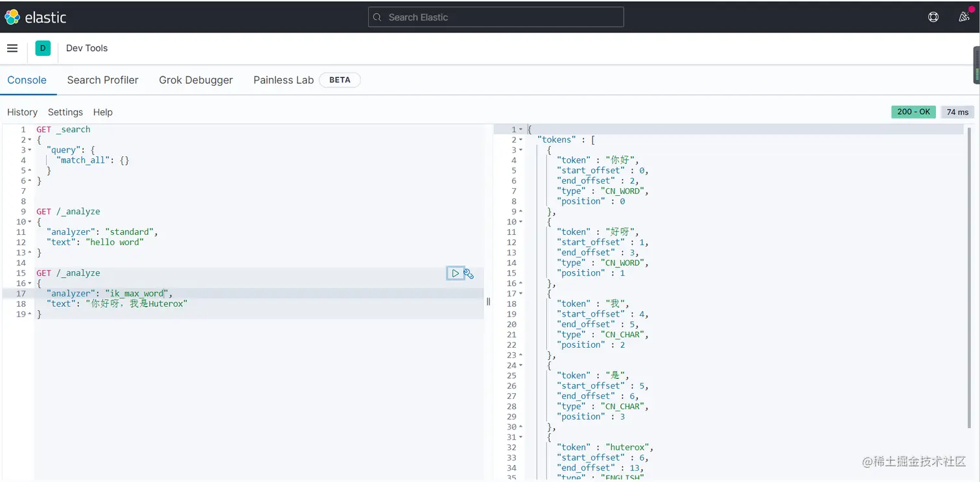Viewport: 980px width, 482px height.
Task: Open Console Help
Action: coord(102,112)
